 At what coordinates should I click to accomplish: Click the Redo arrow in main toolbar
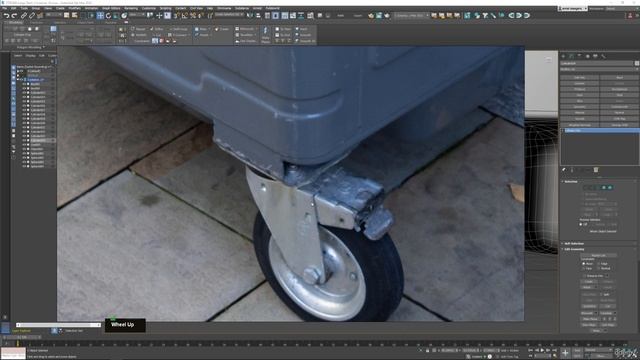tap(14, 16)
